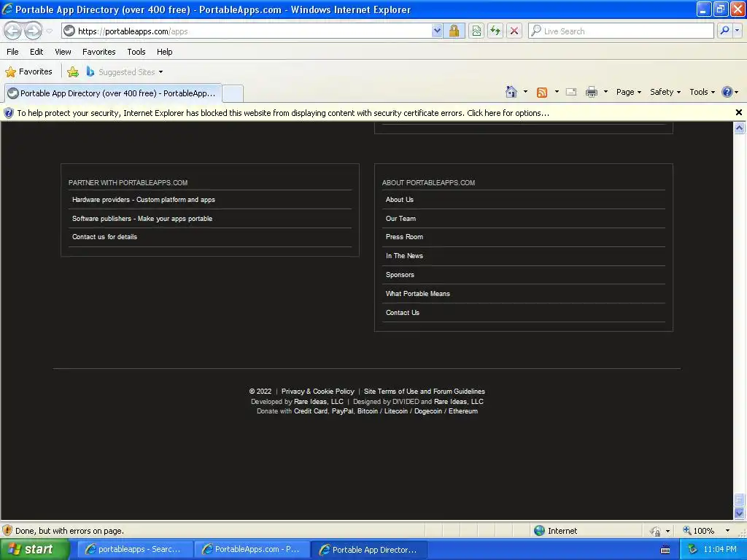747x560 pixels.
Task: Click the Favorites star button
Action: point(28,71)
